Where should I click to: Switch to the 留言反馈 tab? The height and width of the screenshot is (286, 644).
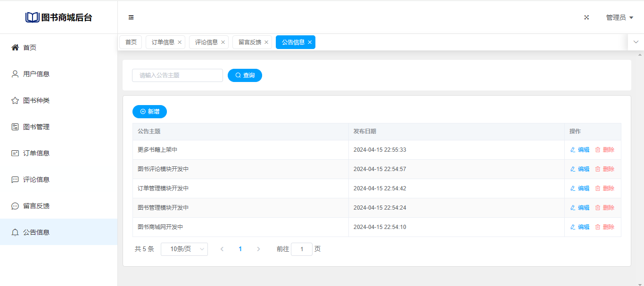(249, 42)
